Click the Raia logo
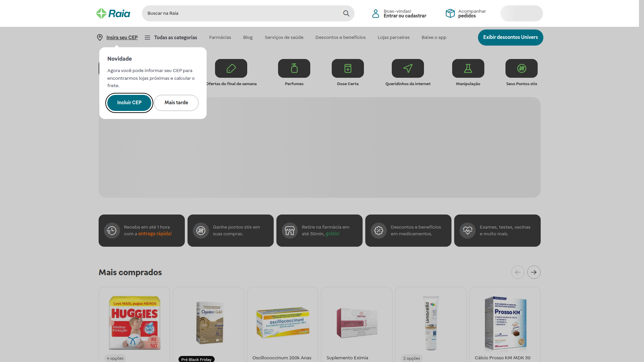Image resolution: width=644 pixels, height=362 pixels. pos(113,13)
